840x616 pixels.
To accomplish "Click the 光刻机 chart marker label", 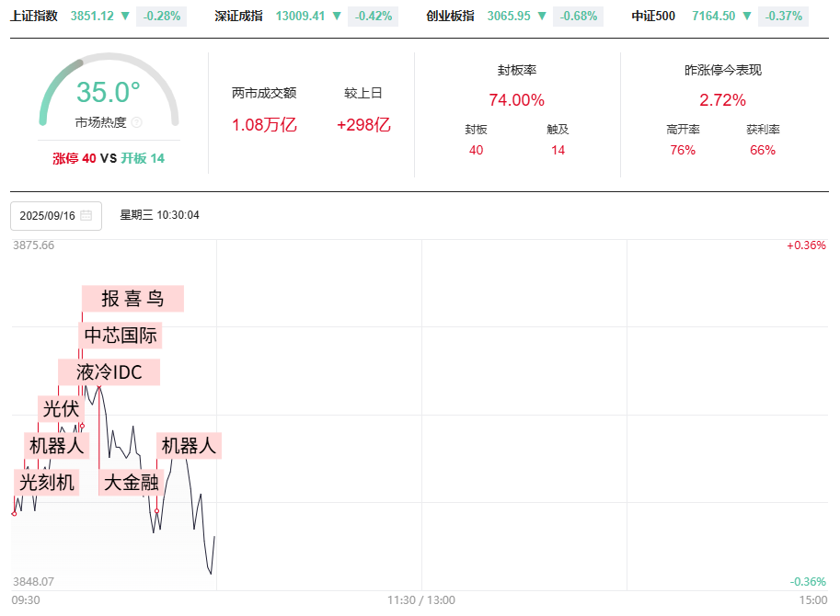I will (46, 482).
